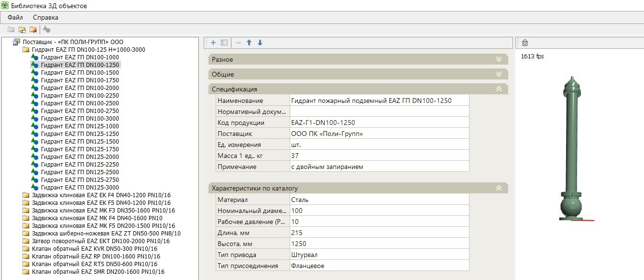
Task: Click the delete folder toolbar icon
Action: tap(33, 30)
